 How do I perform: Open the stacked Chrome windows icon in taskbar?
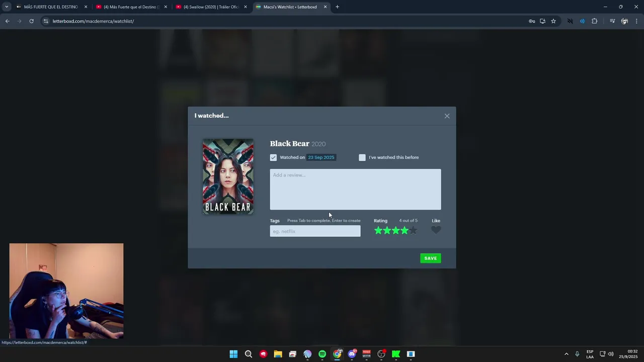pos(293,354)
